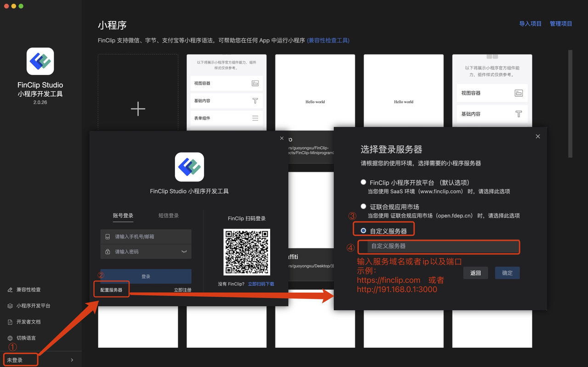The height and width of the screenshot is (367, 588).
Task: Click the document icon beside 开发者文档
Action: tap(10, 322)
